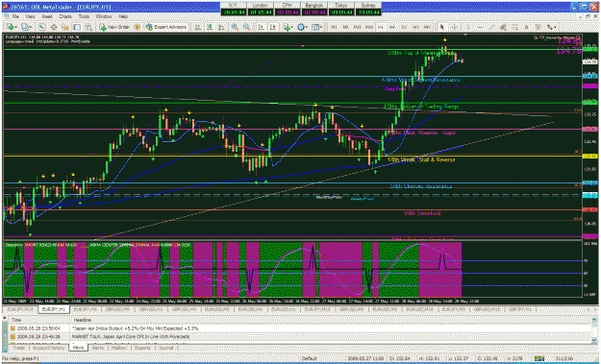
Task: Open the Profiles toolbar icon
Action: (26, 27)
